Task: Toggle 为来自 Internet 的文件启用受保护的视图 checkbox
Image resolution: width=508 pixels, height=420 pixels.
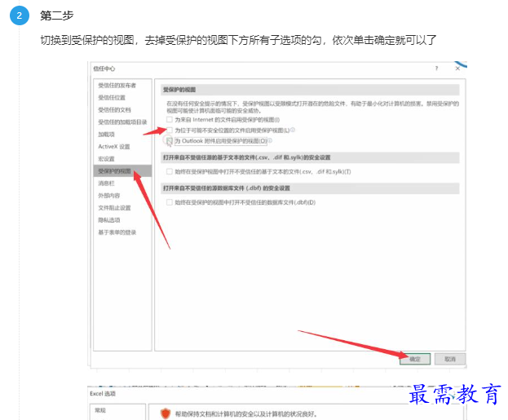Action: pyautogui.click(x=169, y=120)
